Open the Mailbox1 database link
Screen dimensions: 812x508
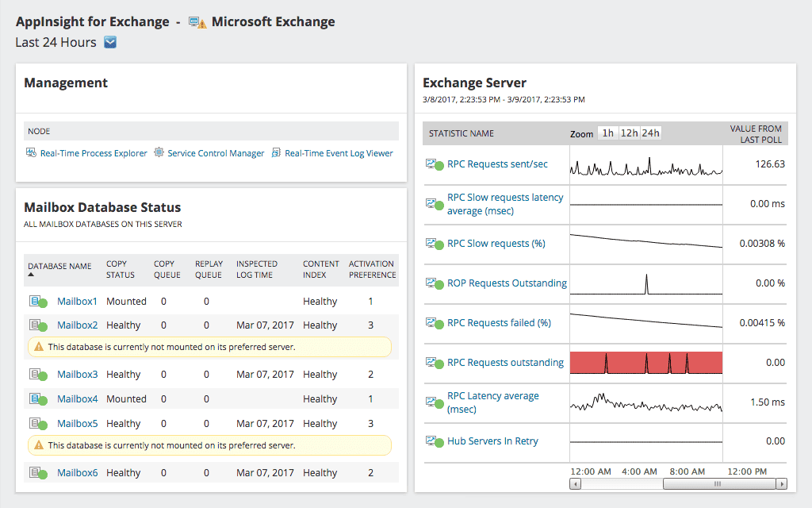77,301
